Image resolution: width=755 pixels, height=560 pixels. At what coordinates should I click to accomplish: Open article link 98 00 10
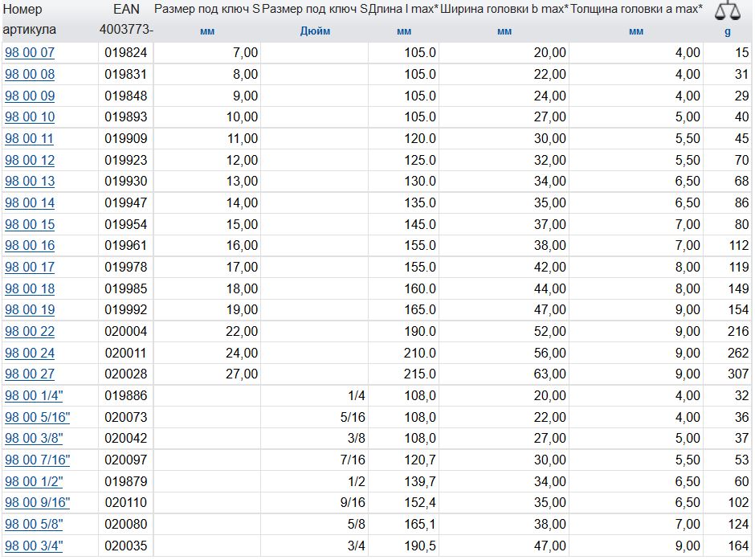[x=30, y=117]
